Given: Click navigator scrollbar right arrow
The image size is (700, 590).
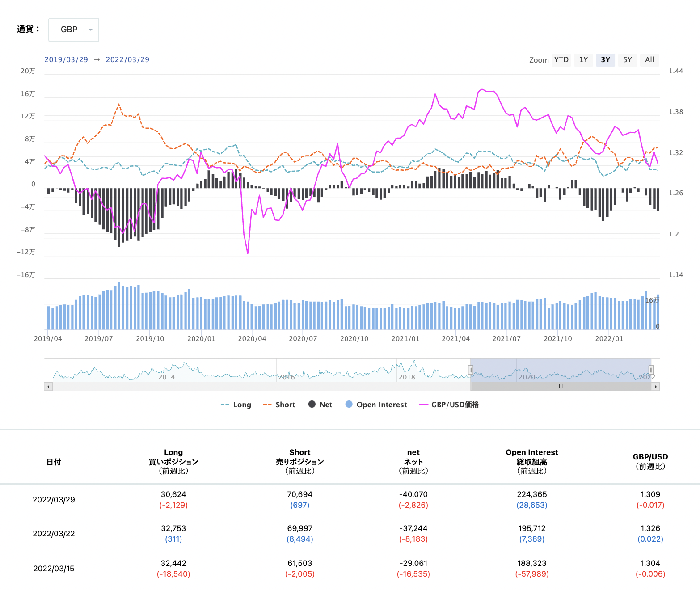Looking at the screenshot, I should click(656, 387).
